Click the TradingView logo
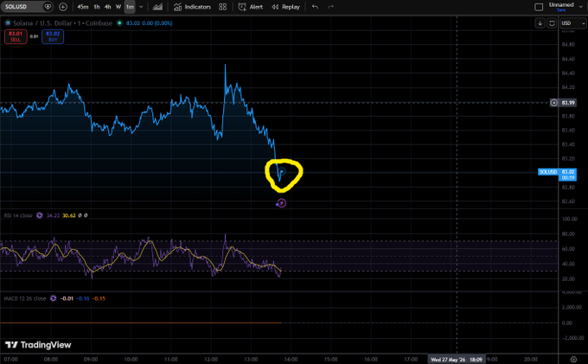 pos(38,345)
